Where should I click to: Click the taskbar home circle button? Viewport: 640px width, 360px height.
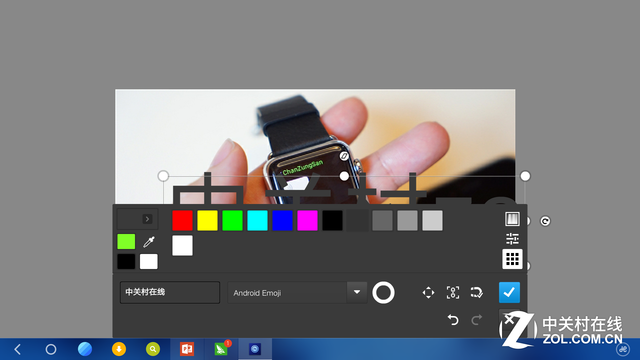pyautogui.click(x=51, y=349)
